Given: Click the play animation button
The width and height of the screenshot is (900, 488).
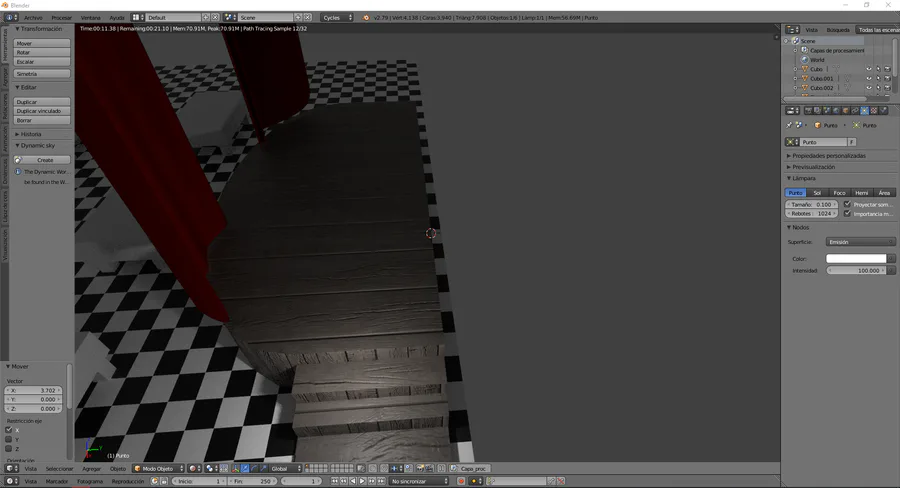Looking at the screenshot, I should [x=362, y=481].
